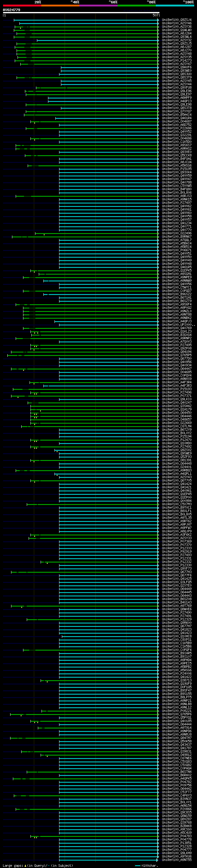Screen dimensions: 197x868
Task: Click the cyan ~100% identity legend segment
Action: click(x=175, y=6)
